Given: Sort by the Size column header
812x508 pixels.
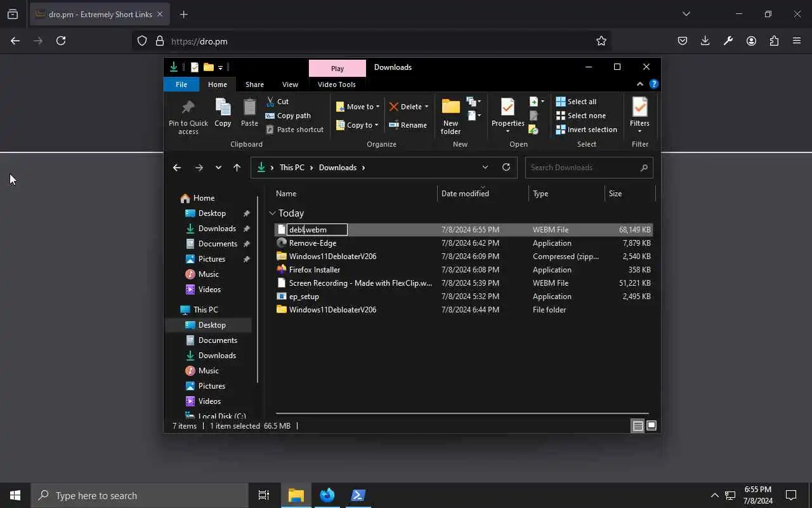Looking at the screenshot, I should 629,194.
